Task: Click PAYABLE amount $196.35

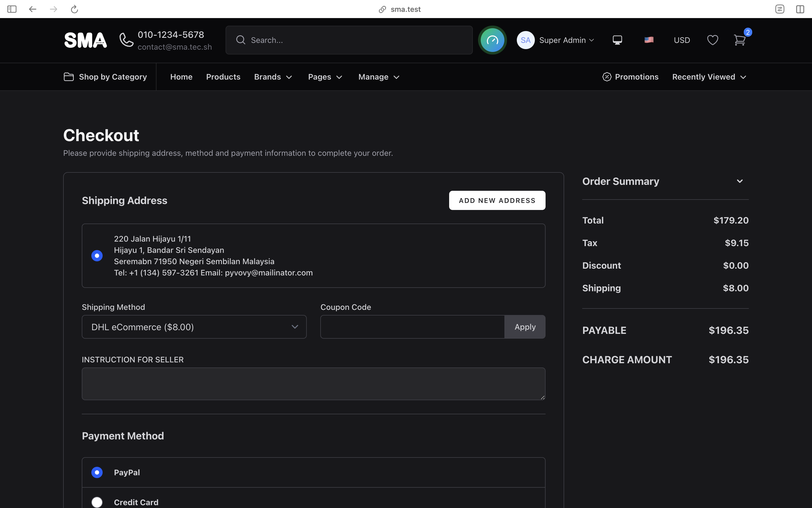Action: [x=729, y=330]
